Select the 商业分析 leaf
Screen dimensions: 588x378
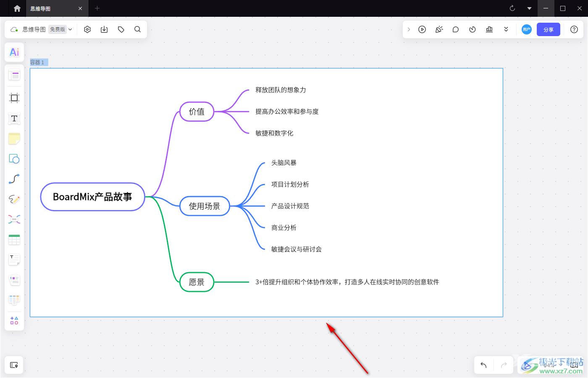284,228
